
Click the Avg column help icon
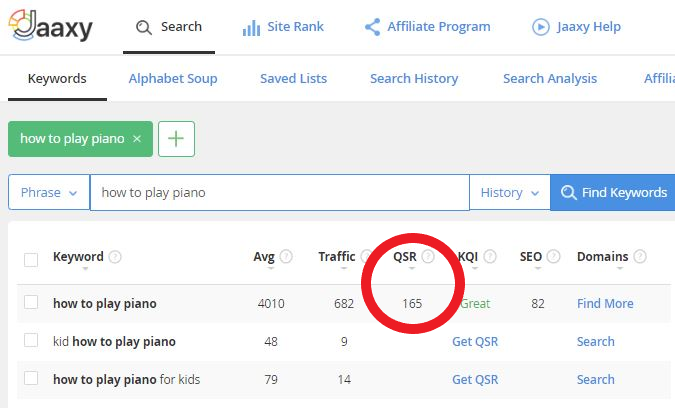(x=286, y=257)
